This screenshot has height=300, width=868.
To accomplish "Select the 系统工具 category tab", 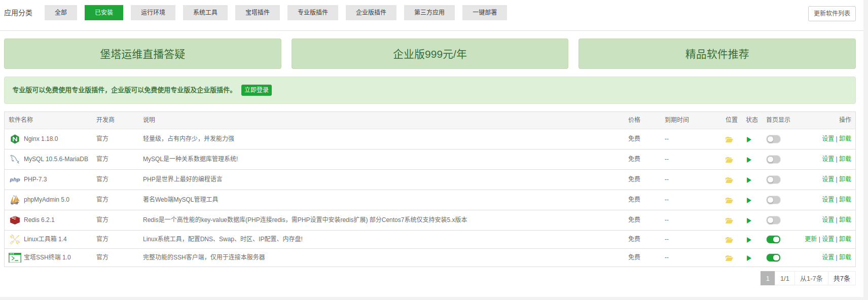I will click(205, 12).
